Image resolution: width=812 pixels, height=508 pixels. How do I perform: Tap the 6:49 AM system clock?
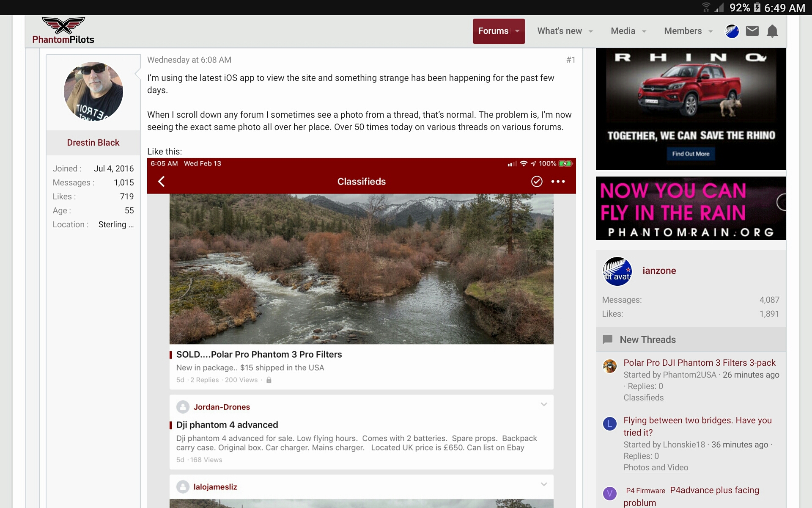click(x=785, y=8)
